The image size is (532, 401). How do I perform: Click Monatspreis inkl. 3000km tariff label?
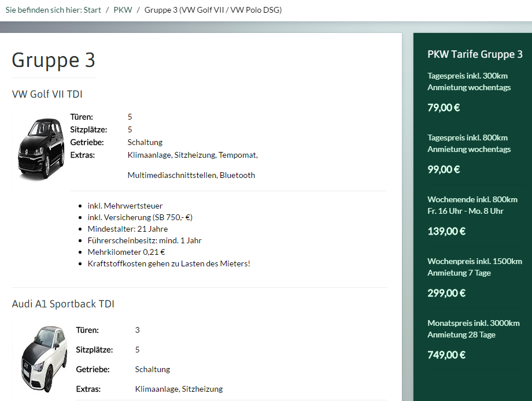pyautogui.click(x=474, y=323)
